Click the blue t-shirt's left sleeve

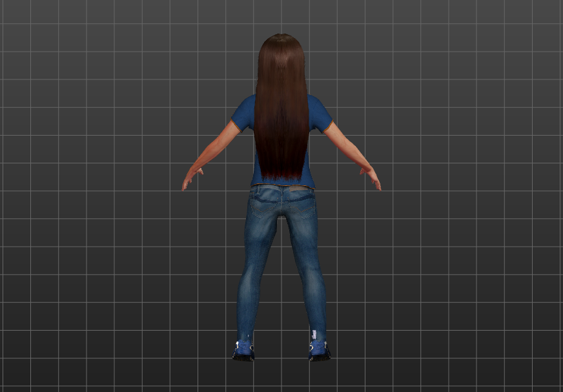[x=243, y=116]
